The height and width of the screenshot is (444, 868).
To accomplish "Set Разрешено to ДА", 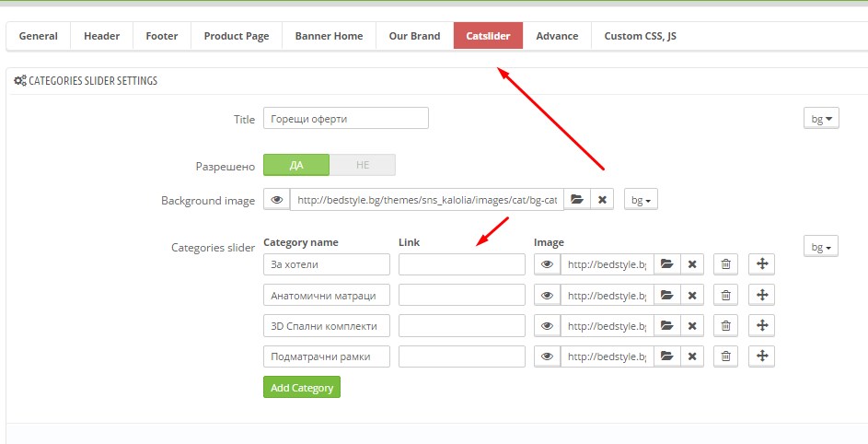I will pos(296,165).
